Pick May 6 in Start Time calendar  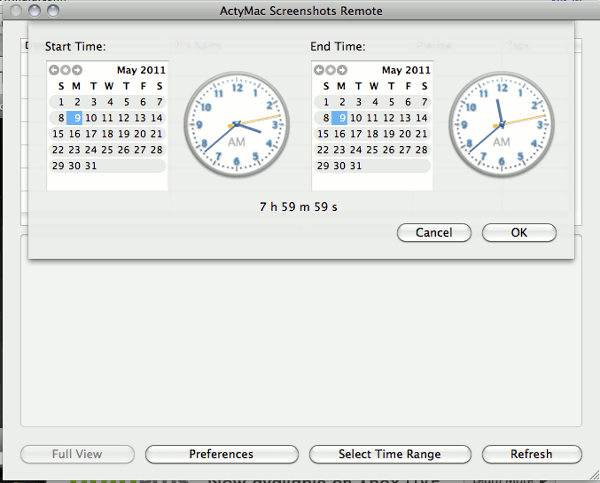pos(143,102)
